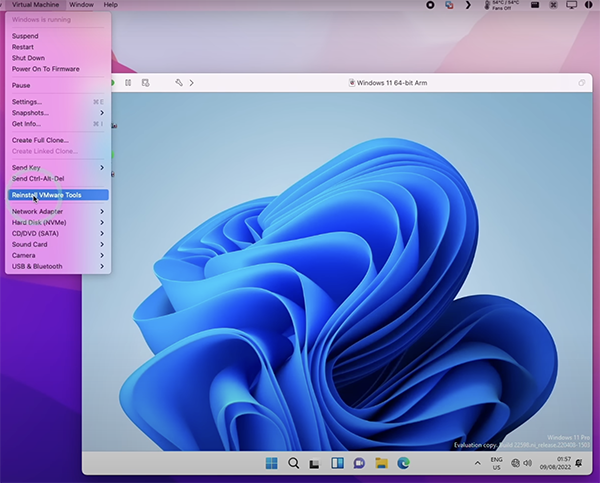Choose Shut Down from the menu
This screenshot has width=600, height=483.
[x=58, y=58]
